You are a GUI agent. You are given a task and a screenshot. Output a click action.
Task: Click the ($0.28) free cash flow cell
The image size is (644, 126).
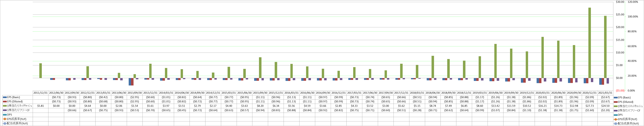(x=417, y=110)
